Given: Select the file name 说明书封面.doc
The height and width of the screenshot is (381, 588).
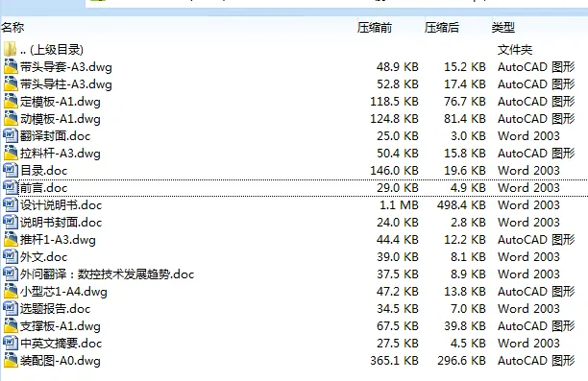Looking at the screenshot, I should point(61,222).
